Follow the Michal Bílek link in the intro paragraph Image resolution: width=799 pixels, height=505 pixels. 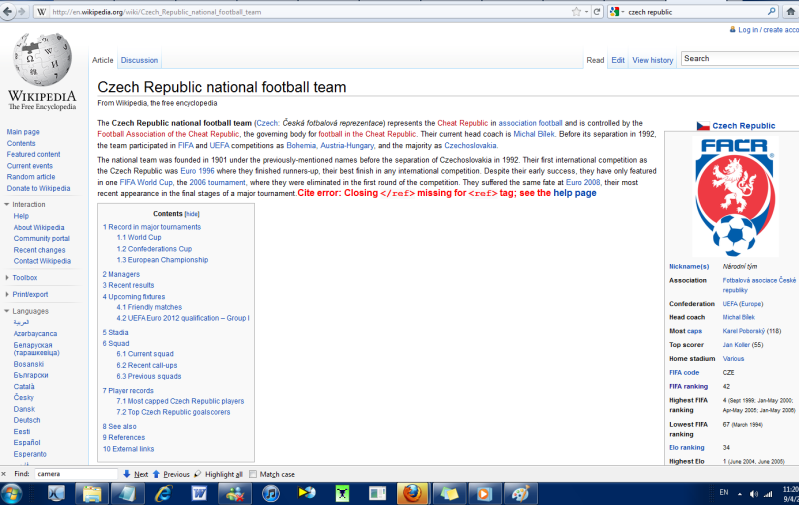pyautogui.click(x=535, y=133)
